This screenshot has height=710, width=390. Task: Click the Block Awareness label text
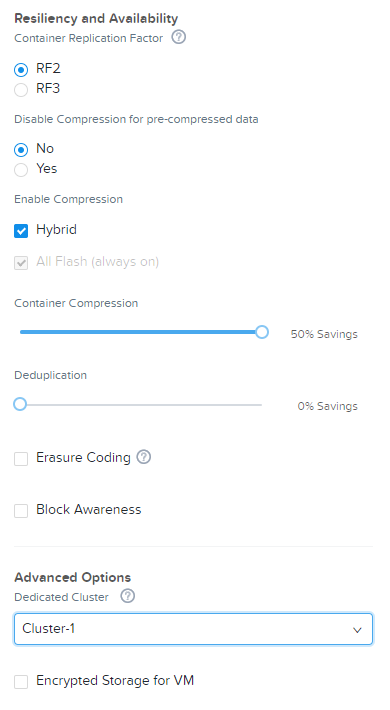pos(89,509)
